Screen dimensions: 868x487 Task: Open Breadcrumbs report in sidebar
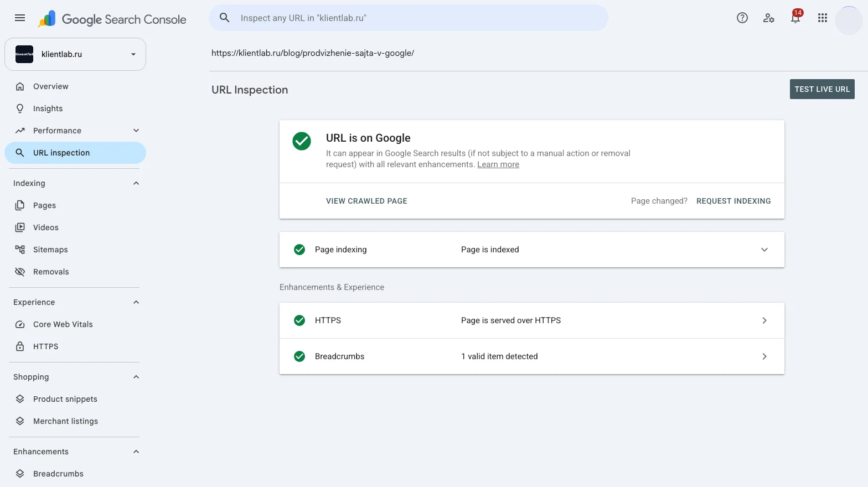[75, 474]
